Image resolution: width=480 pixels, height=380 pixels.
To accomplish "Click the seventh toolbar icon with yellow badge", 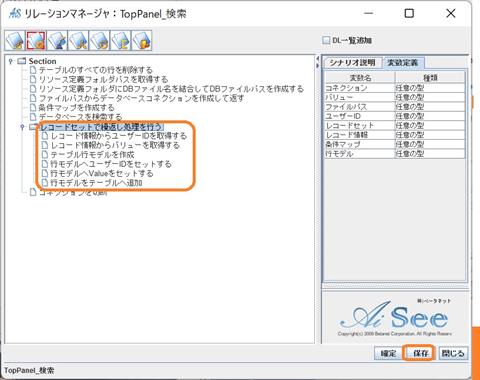I will 142,41.
